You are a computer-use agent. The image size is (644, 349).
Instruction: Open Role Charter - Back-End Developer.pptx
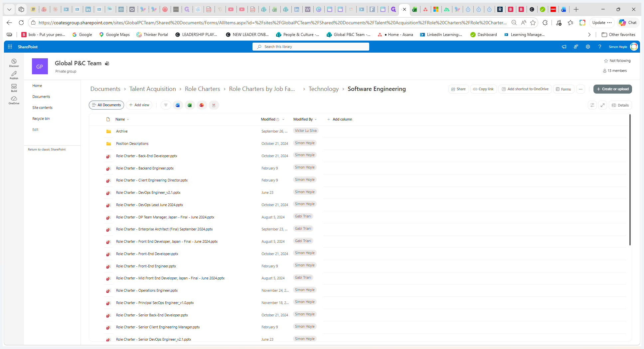(146, 156)
